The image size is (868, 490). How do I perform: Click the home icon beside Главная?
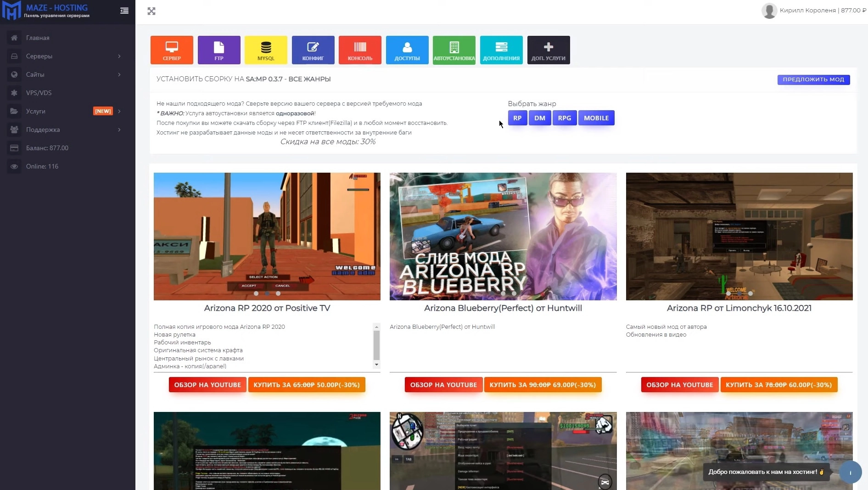(14, 38)
